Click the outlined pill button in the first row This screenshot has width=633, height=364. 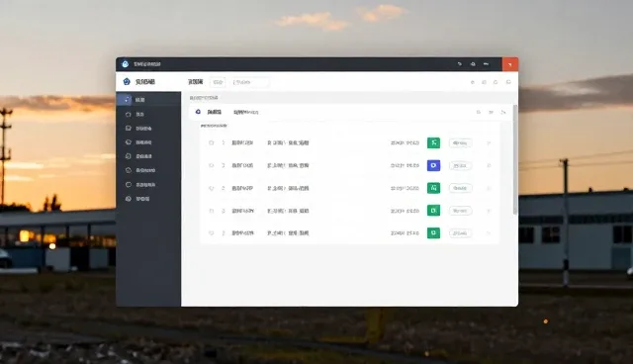(460, 142)
